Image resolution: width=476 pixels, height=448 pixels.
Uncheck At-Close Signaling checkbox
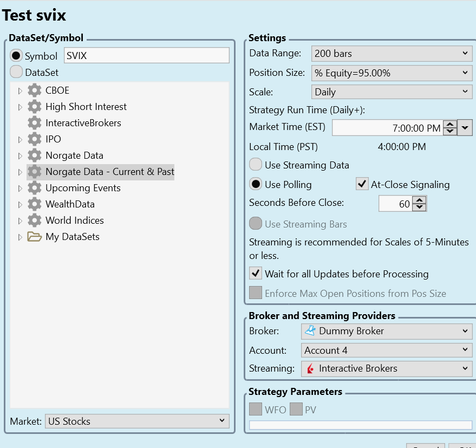click(362, 184)
